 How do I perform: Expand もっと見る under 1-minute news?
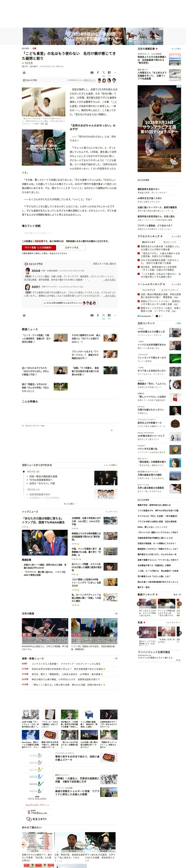tap(70, 503)
